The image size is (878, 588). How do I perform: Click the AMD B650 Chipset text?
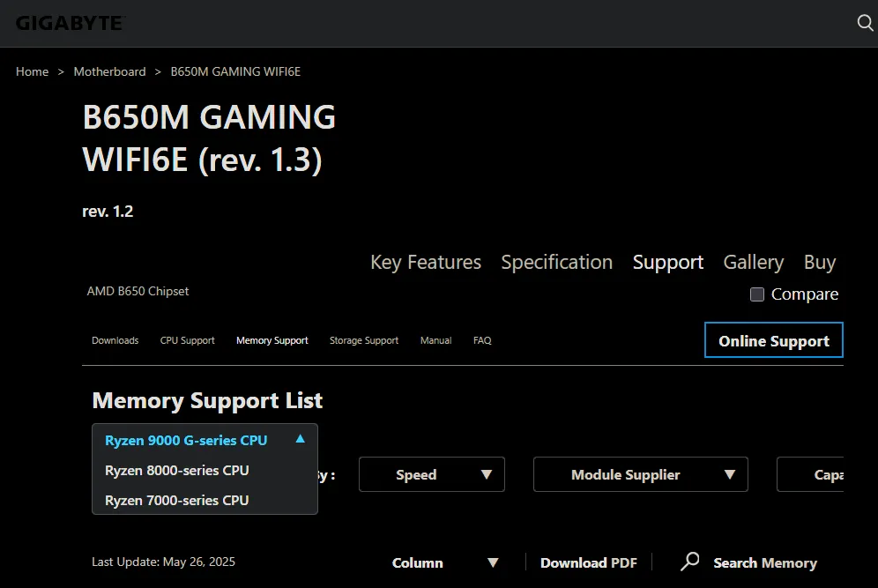tap(138, 291)
